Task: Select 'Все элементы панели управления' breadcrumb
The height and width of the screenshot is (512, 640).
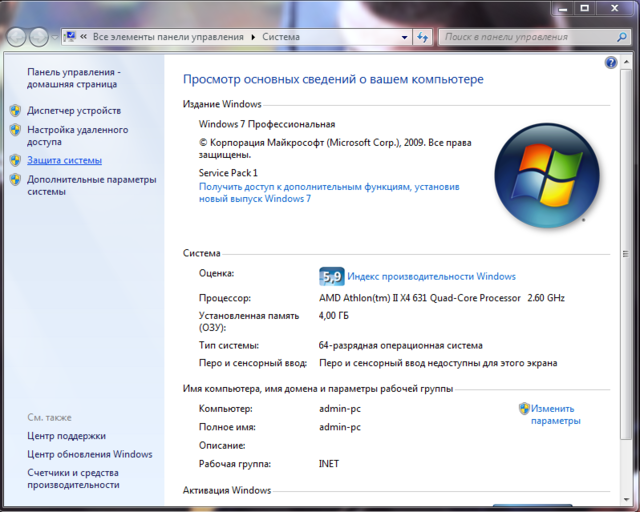Action: click(x=168, y=37)
